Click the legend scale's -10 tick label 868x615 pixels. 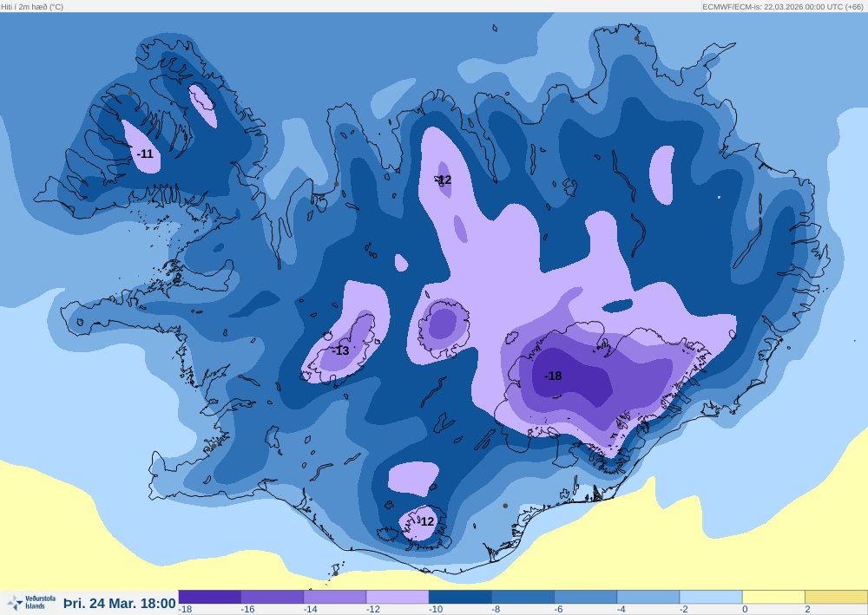click(x=435, y=610)
